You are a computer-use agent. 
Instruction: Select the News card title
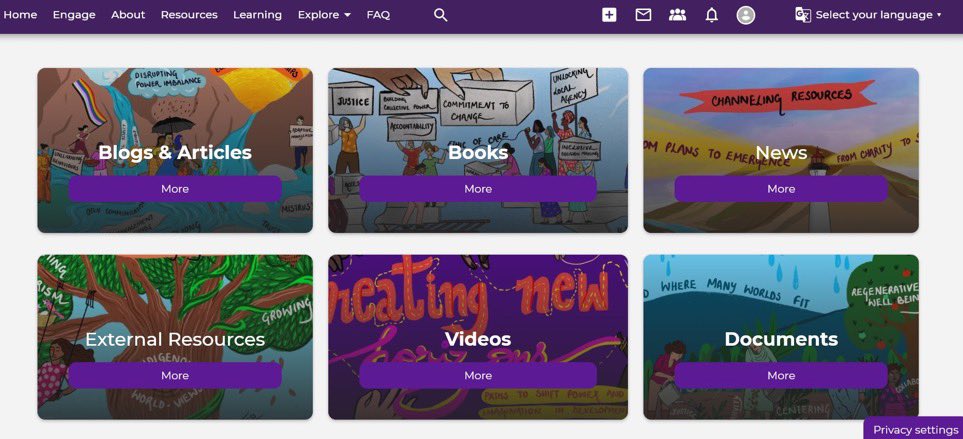coord(781,152)
